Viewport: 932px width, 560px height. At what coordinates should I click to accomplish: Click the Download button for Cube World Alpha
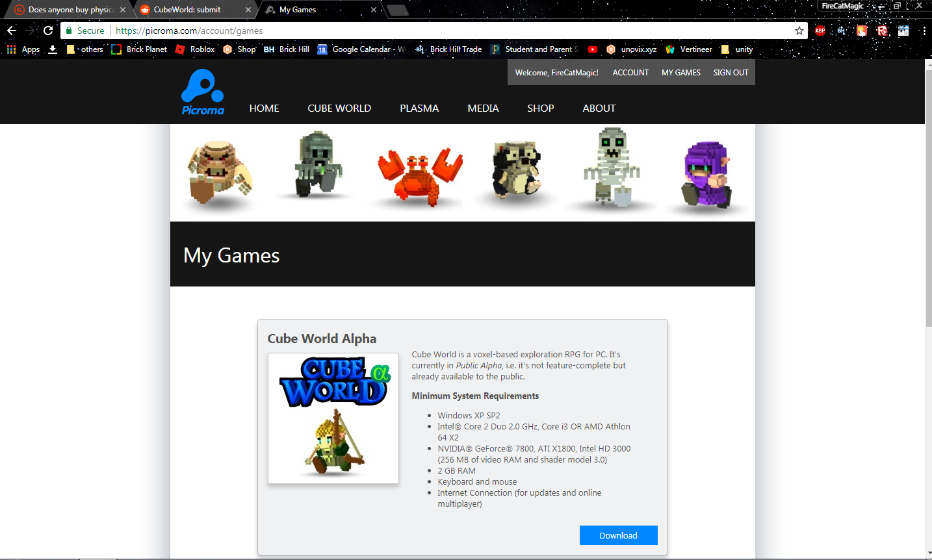click(618, 535)
